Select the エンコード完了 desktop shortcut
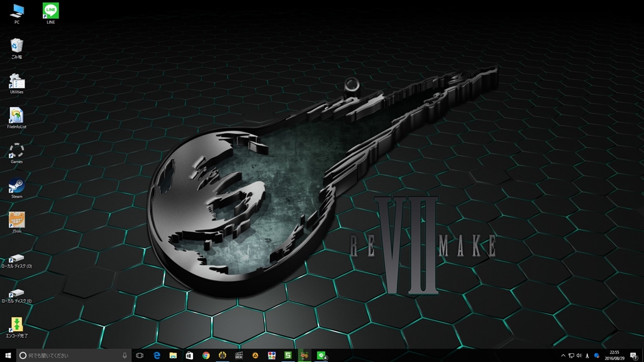Viewport: 644px width, 362px height. coord(16,327)
